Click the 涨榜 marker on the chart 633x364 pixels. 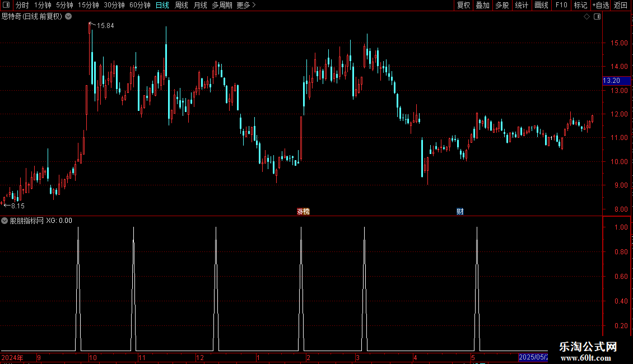click(303, 212)
